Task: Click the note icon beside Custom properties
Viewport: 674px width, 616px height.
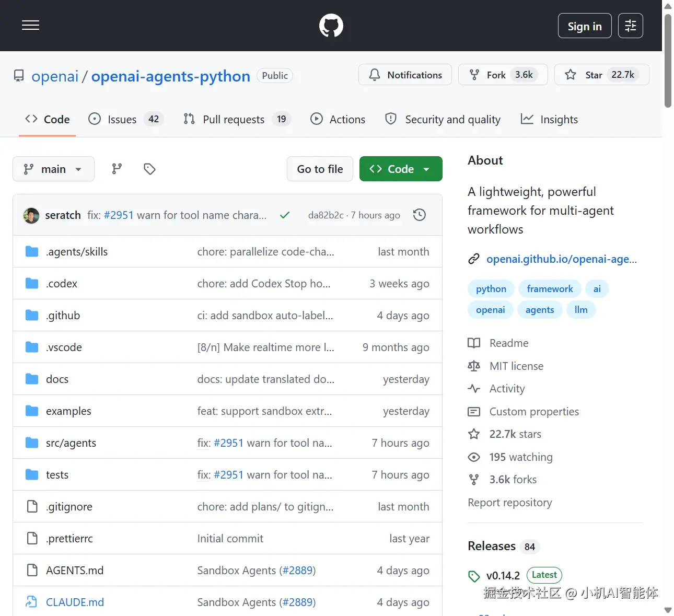Action: click(474, 411)
